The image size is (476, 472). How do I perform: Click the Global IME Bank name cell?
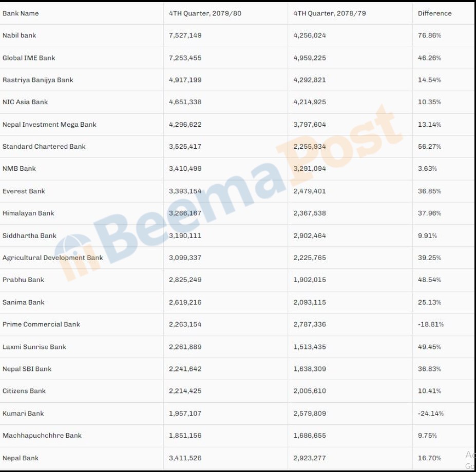pos(29,58)
